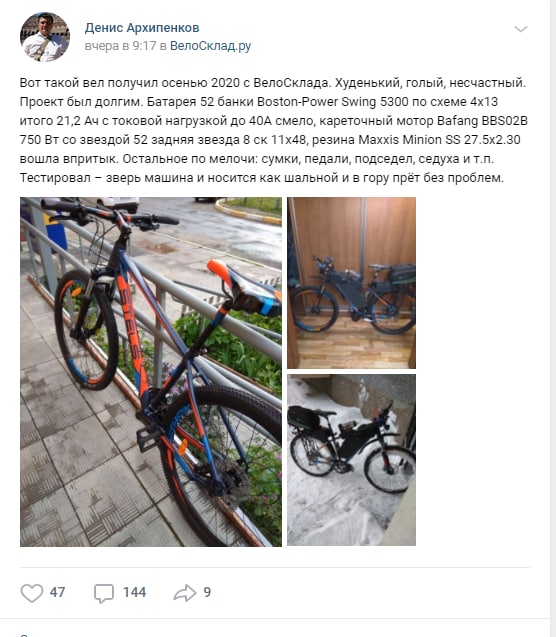The image size is (556, 637).
Task: Open Денис Архипенков profile avatar
Action: click(45, 37)
